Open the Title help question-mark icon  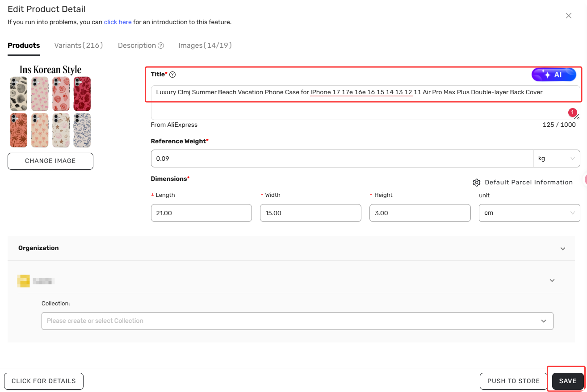(x=172, y=75)
